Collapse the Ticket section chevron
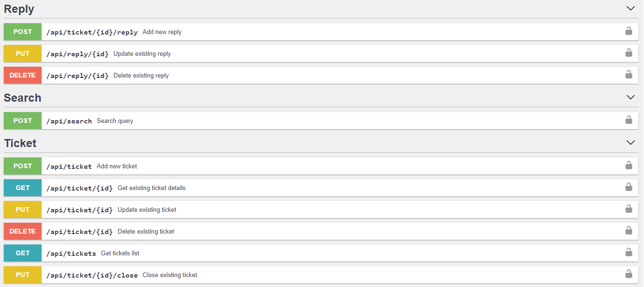 (x=630, y=143)
